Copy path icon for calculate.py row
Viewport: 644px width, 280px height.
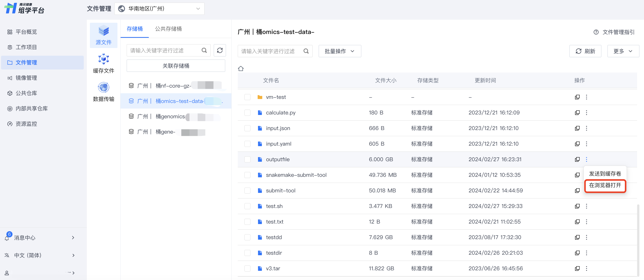tap(577, 113)
